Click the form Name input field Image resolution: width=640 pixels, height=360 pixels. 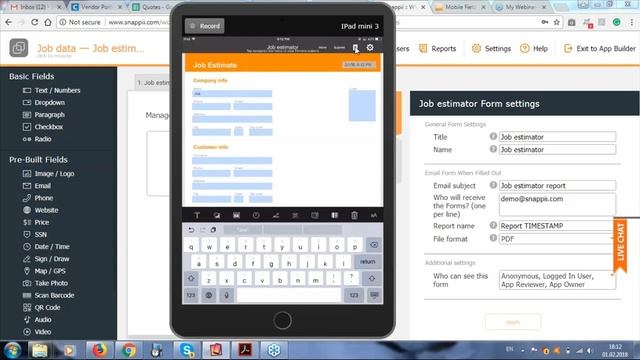557,149
